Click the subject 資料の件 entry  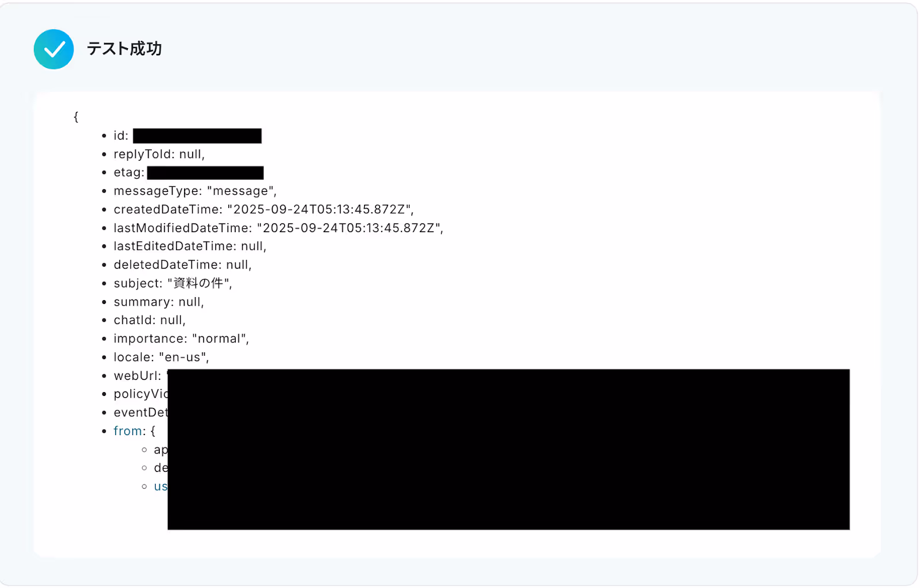(172, 283)
